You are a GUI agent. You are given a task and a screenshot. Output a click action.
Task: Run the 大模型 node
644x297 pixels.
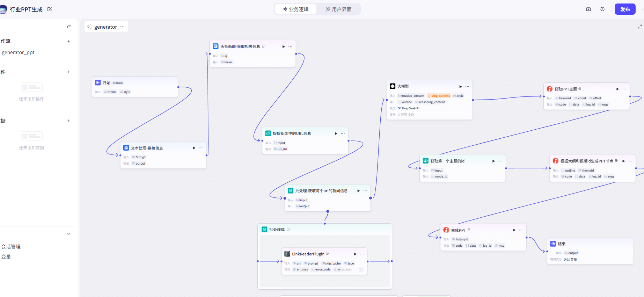coord(461,87)
